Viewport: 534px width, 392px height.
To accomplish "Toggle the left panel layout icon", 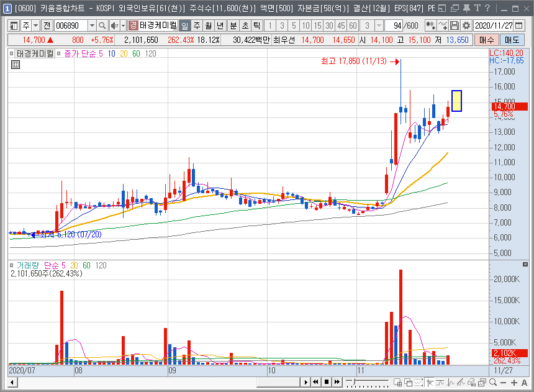I will click(x=14, y=25).
